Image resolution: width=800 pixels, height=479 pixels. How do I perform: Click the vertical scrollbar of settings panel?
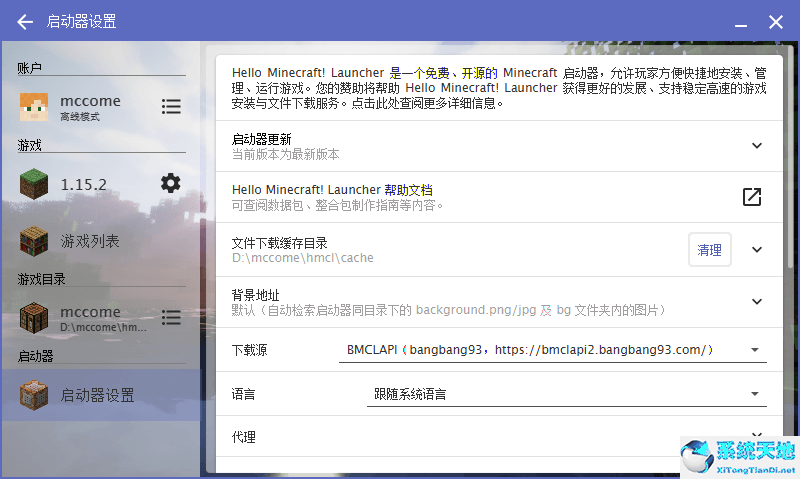(790, 158)
